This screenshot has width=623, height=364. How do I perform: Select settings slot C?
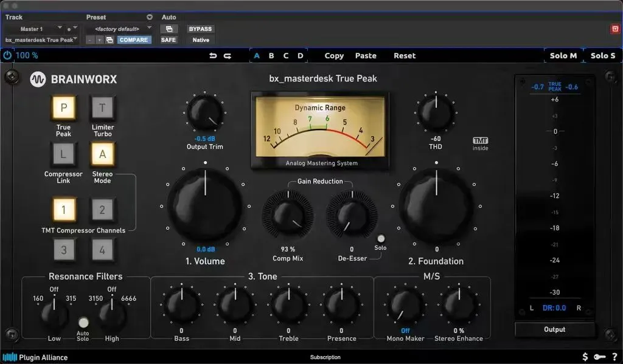286,55
